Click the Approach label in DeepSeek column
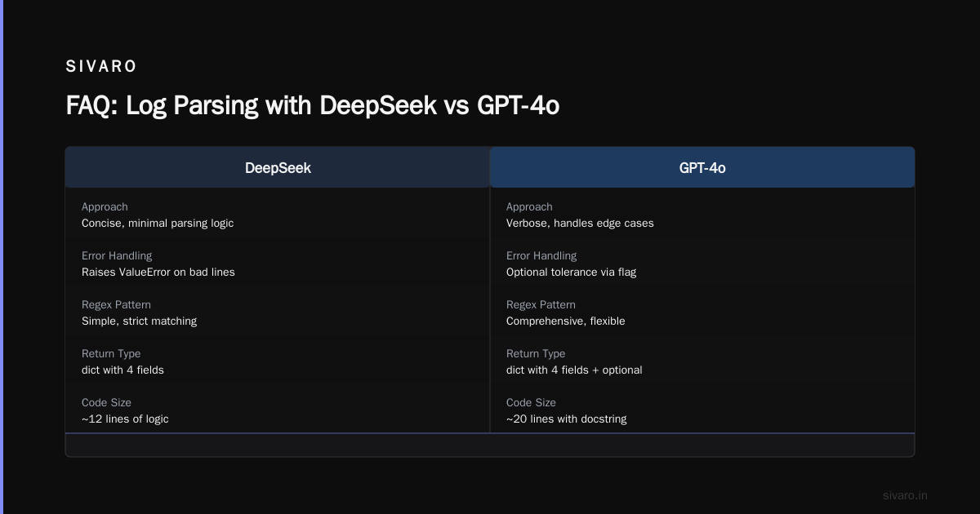Viewport: 980px width, 514px height. click(x=105, y=207)
